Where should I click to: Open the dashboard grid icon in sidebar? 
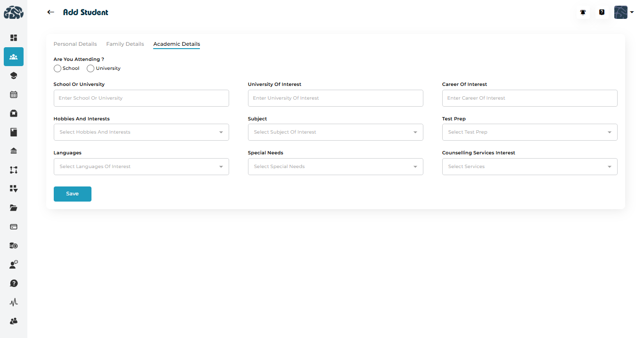click(x=14, y=38)
